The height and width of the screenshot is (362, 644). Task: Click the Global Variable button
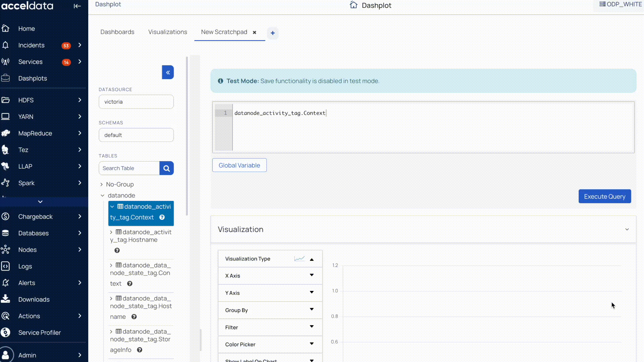(239, 165)
